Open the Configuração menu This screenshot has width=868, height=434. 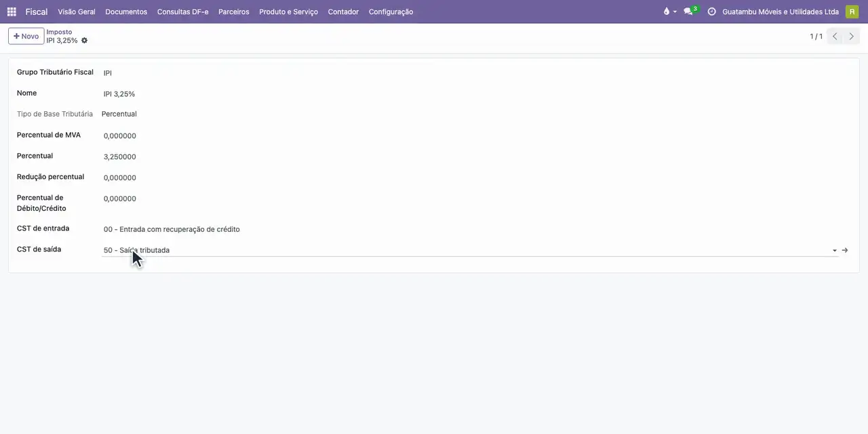click(391, 12)
